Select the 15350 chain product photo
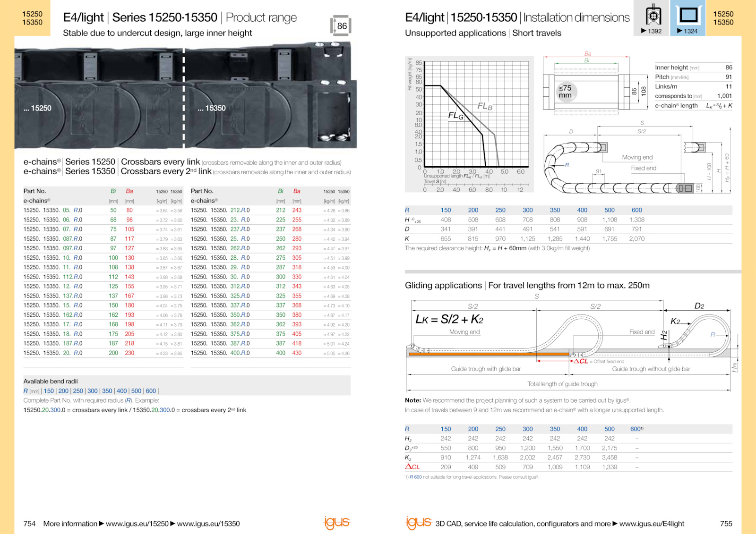756x534 pixels. click(x=271, y=95)
